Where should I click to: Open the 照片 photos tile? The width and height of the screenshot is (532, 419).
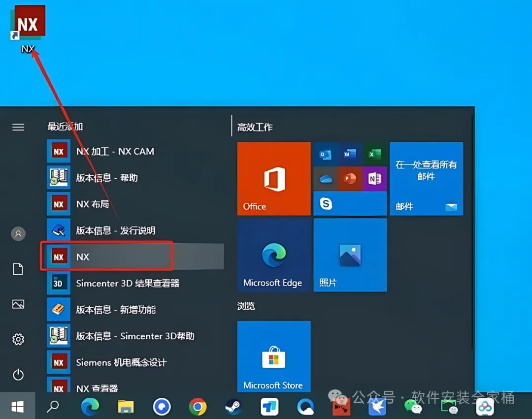[x=350, y=255]
